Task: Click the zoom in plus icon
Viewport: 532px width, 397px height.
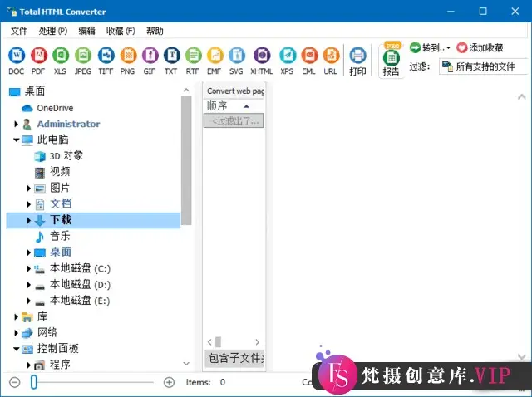Action: click(169, 382)
